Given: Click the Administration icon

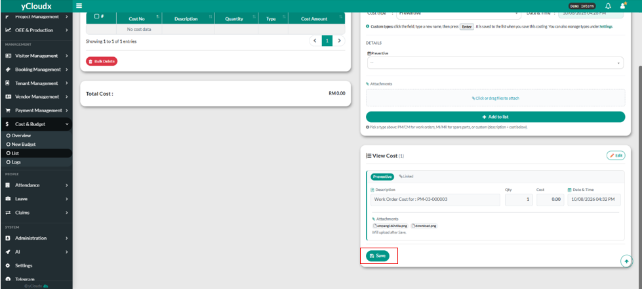Looking at the screenshot, I should [7, 238].
